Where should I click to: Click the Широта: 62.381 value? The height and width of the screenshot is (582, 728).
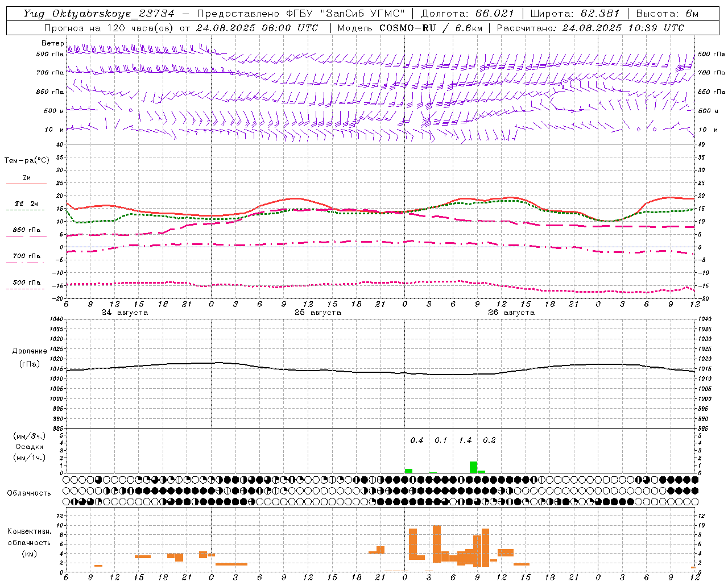point(574,14)
